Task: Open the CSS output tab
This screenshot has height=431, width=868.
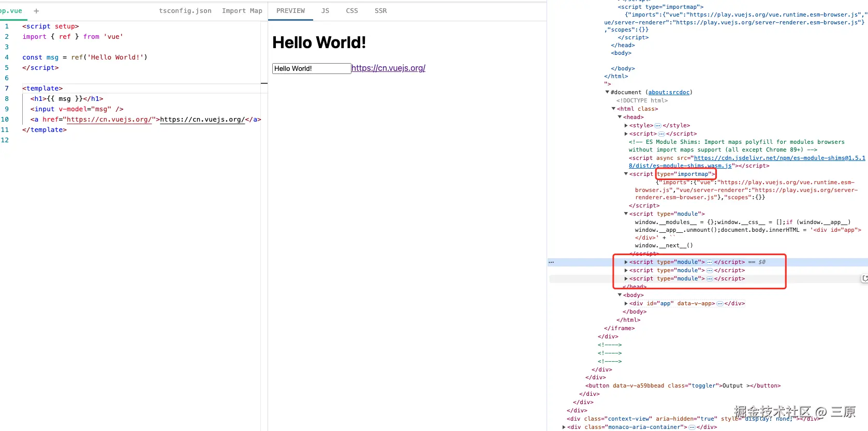Action: click(352, 11)
